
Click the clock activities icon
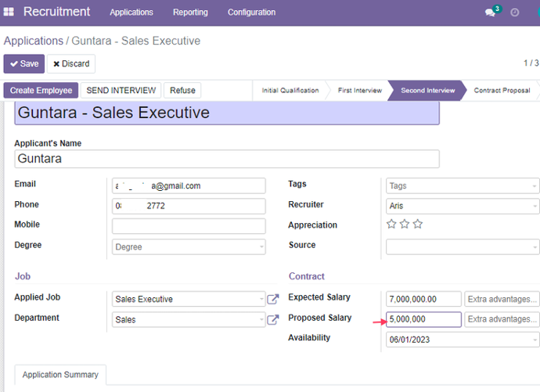tap(514, 13)
